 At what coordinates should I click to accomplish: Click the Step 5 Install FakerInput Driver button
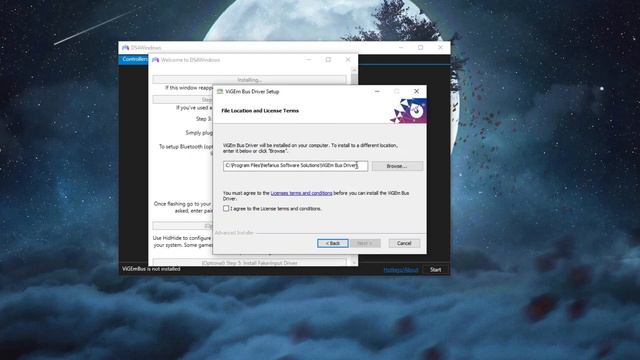(x=249, y=262)
